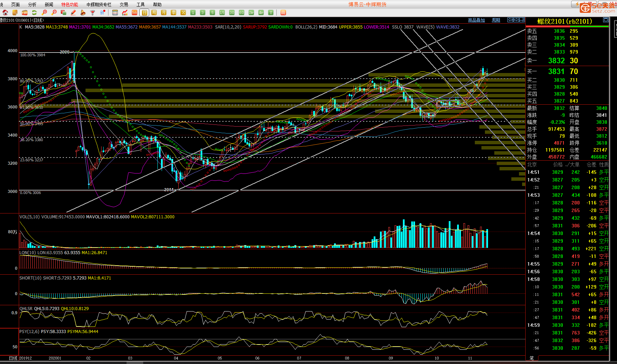Open the alert bell icon
Screen dimensions: 617x364
click(83, 13)
